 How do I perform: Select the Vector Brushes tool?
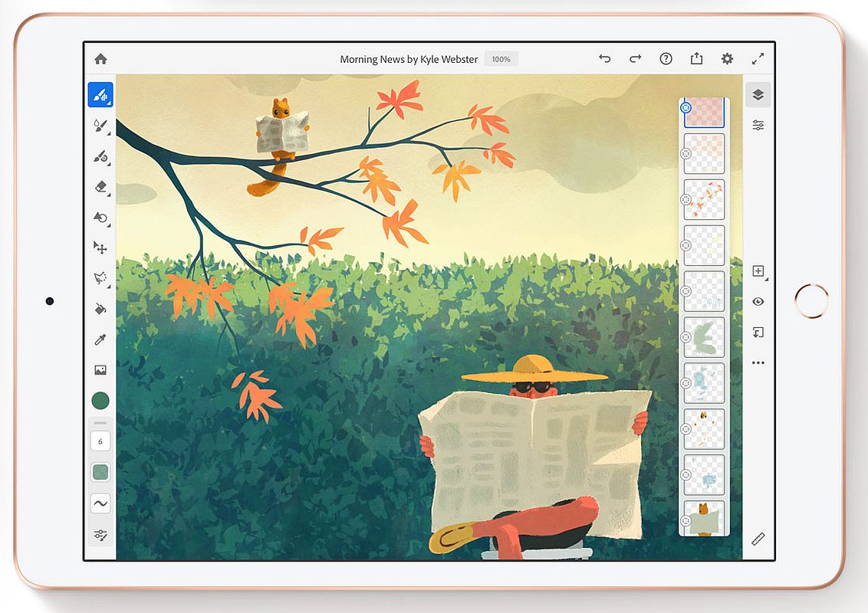pyautogui.click(x=100, y=156)
